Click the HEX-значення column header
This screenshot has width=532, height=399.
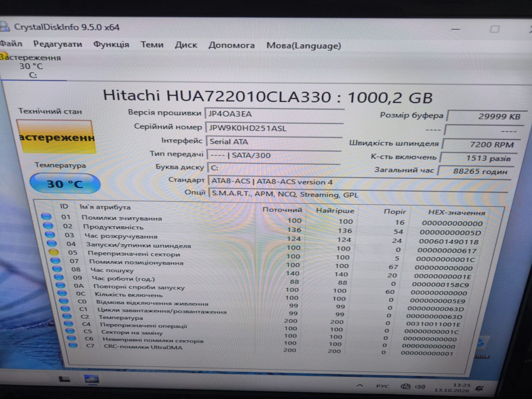coord(457,212)
